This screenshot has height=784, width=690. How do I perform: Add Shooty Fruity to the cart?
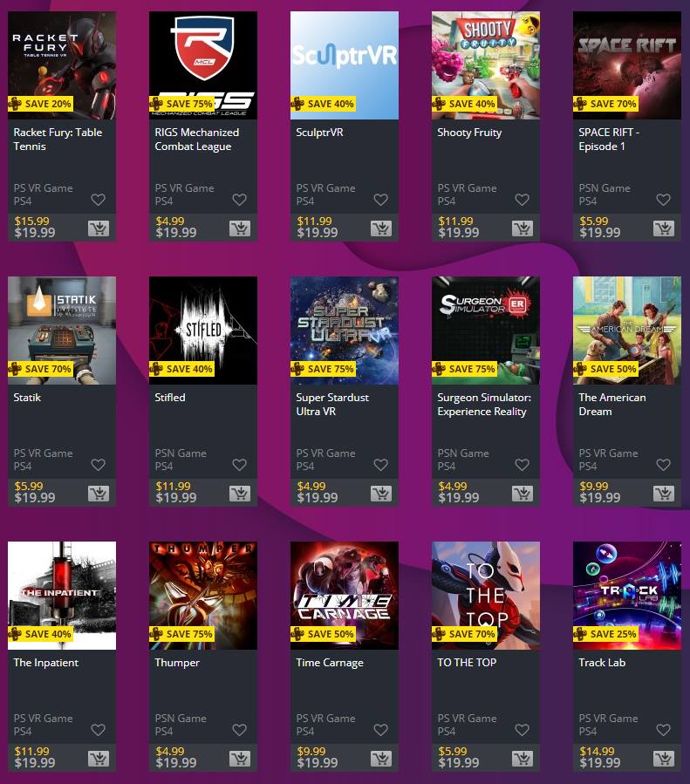(x=523, y=228)
